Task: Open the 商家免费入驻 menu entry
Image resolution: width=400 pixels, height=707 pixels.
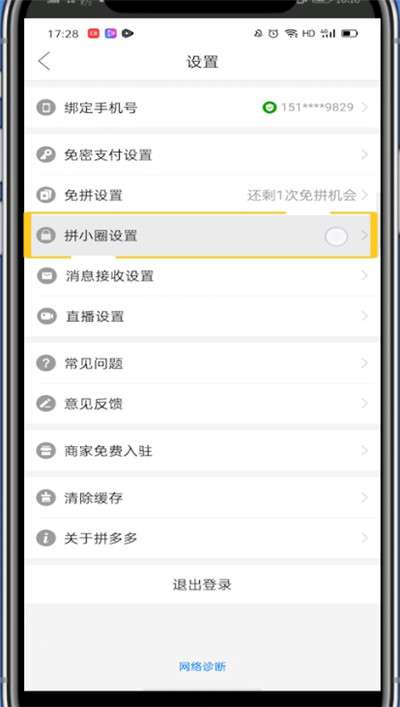Action: (x=202, y=450)
